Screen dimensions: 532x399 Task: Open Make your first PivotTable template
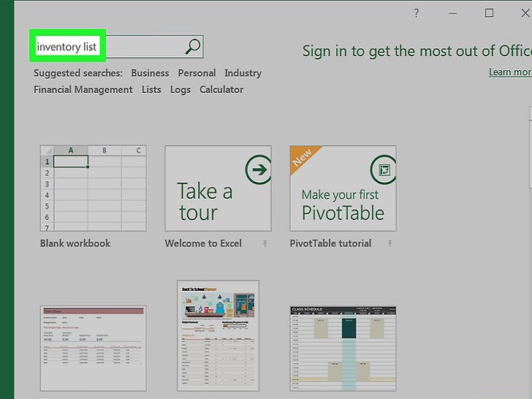pos(343,189)
